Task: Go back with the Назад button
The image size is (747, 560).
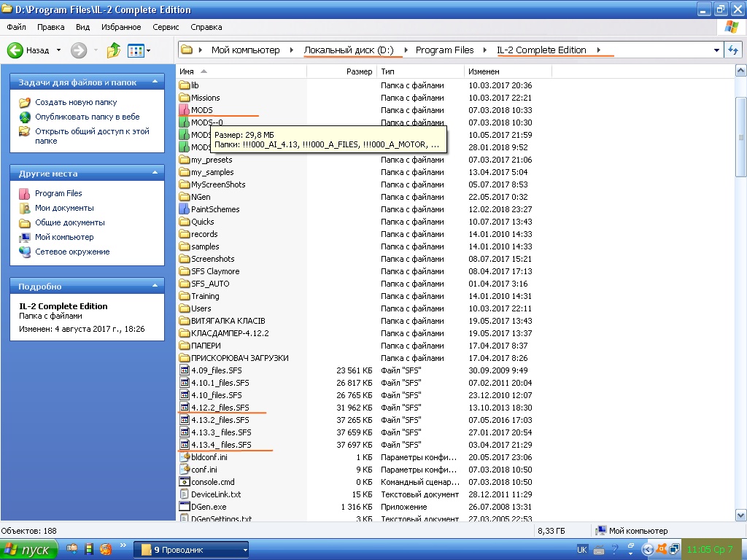Action: coord(28,50)
